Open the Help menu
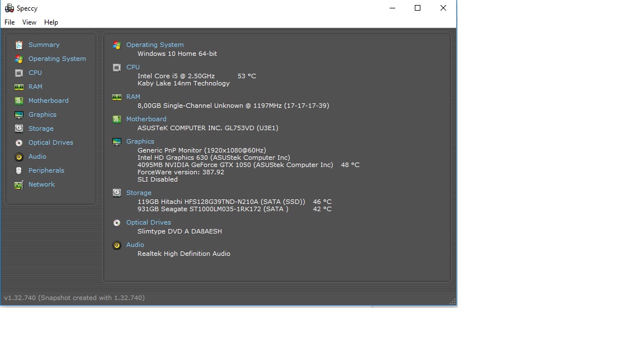 click(x=51, y=22)
